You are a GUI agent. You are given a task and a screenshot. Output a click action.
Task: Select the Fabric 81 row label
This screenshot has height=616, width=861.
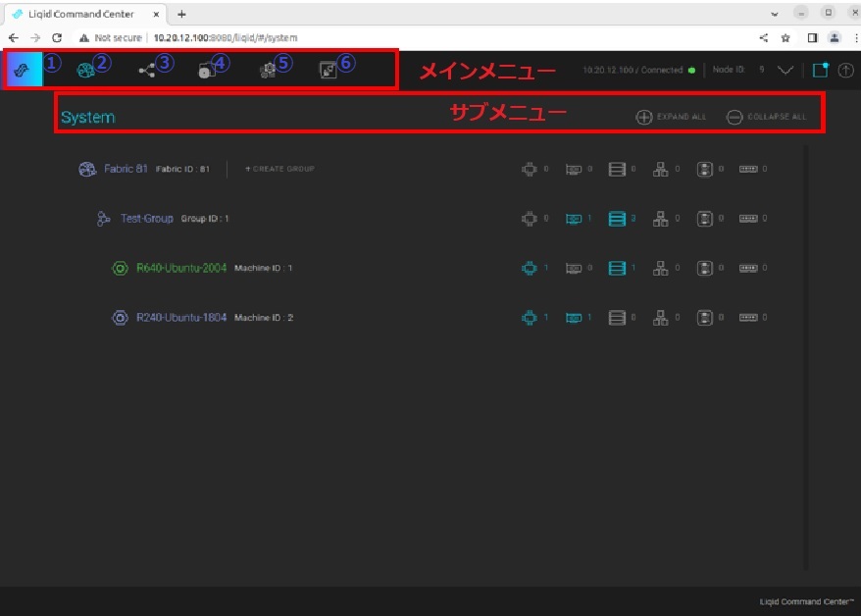tap(126, 169)
